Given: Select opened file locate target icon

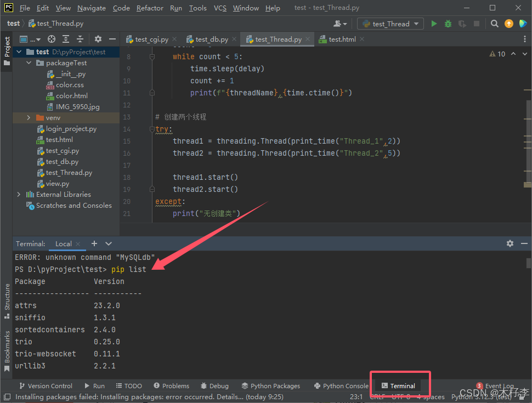Looking at the screenshot, I should click(52, 39).
